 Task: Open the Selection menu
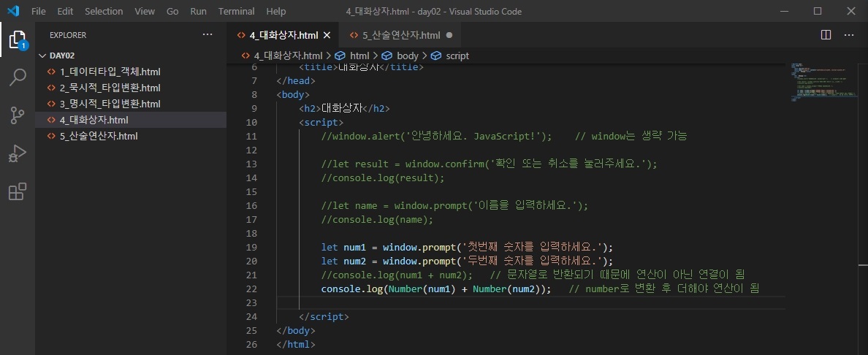(x=104, y=11)
